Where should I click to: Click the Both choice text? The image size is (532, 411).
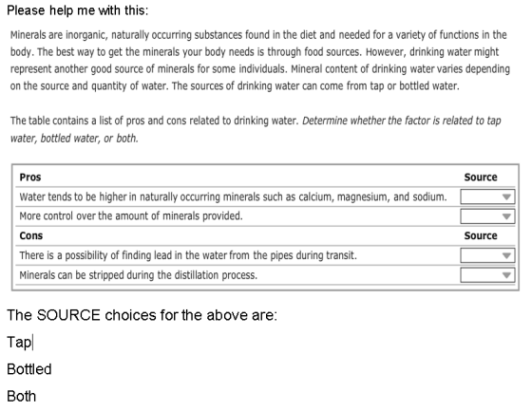pyautogui.click(x=21, y=397)
